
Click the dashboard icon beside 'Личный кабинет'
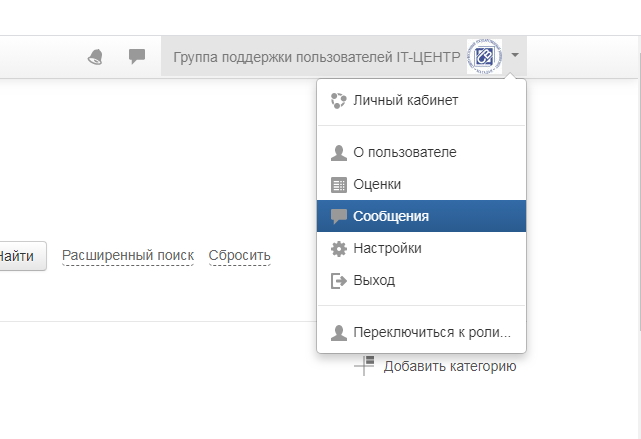click(338, 101)
